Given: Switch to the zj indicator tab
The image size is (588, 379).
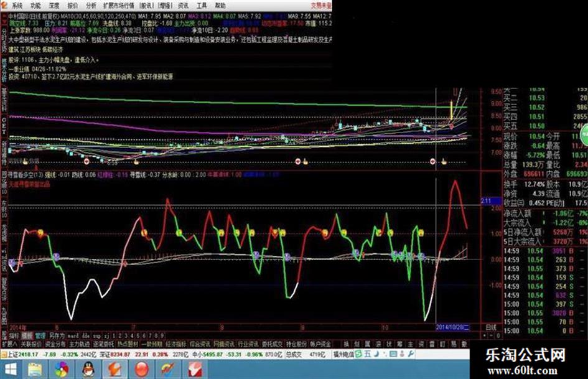Looking at the screenshot, I should pos(107,335).
